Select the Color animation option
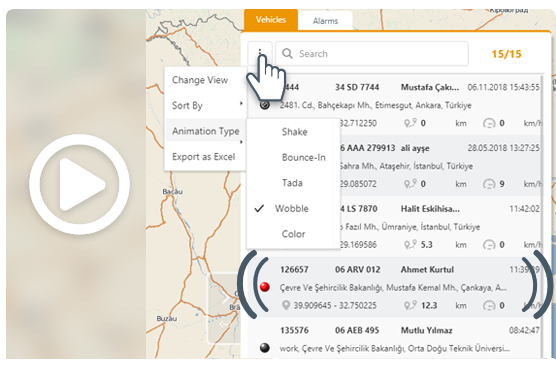This screenshot has height=368, width=556. [x=293, y=234]
